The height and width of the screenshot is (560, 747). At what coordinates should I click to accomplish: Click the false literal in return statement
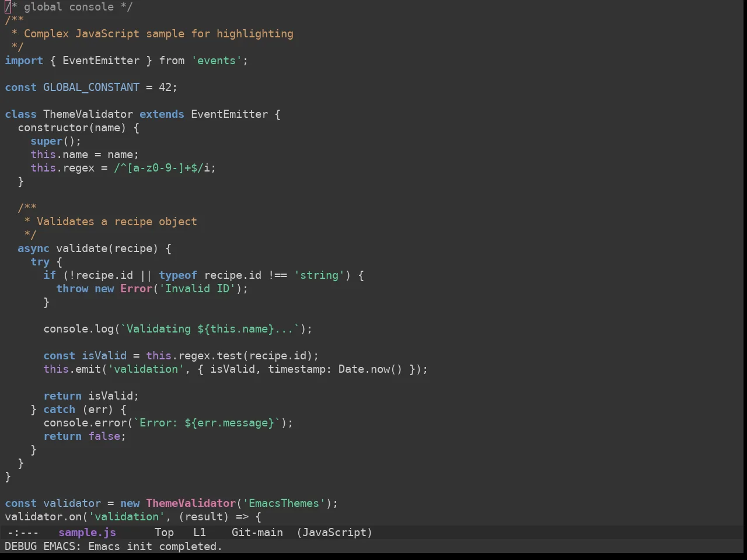104,436
